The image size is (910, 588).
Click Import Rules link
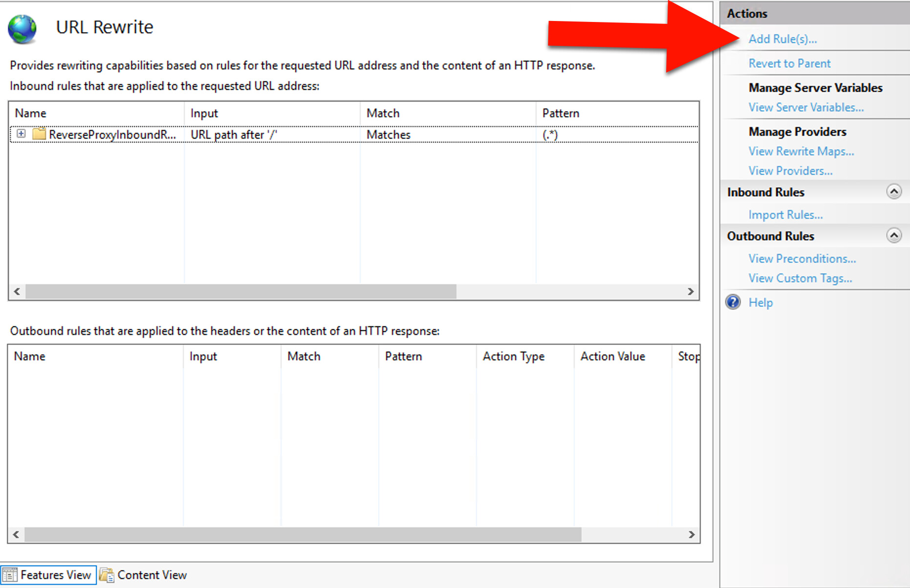[785, 215]
